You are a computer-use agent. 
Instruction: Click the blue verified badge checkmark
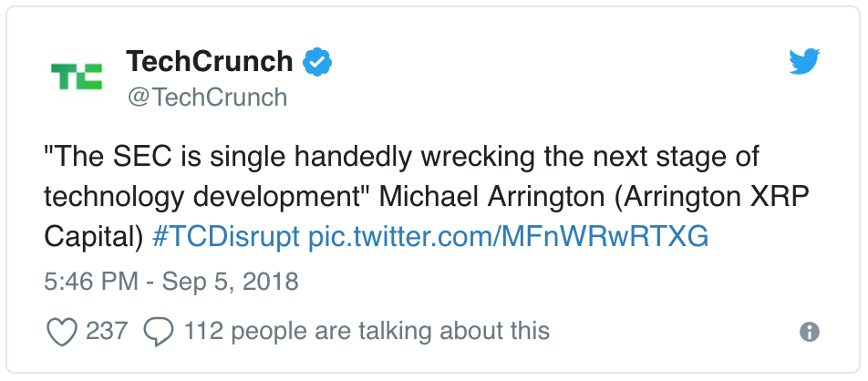point(317,62)
